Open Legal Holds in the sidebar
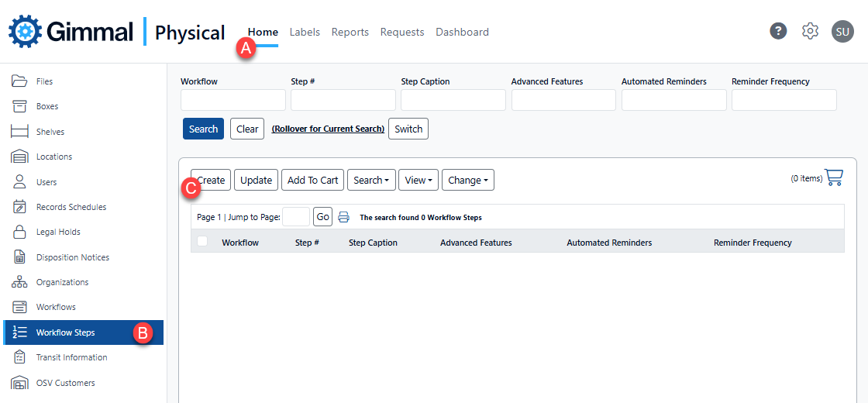Viewport: 868px width, 403px height. click(57, 232)
